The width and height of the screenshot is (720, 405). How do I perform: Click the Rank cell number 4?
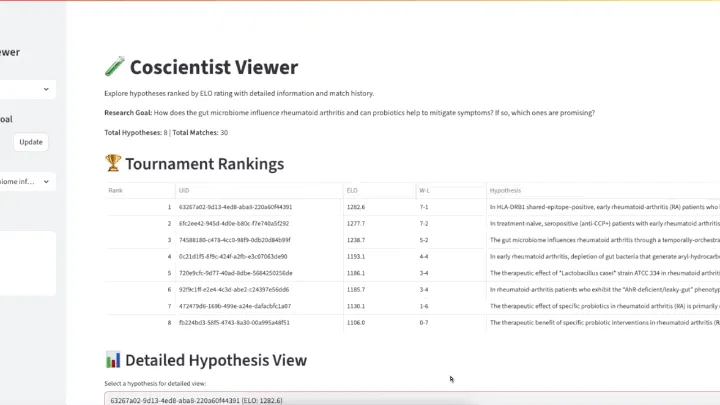tap(140, 257)
